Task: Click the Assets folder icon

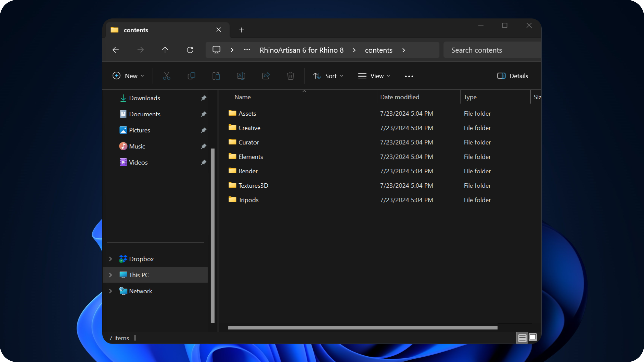Action: (232, 113)
